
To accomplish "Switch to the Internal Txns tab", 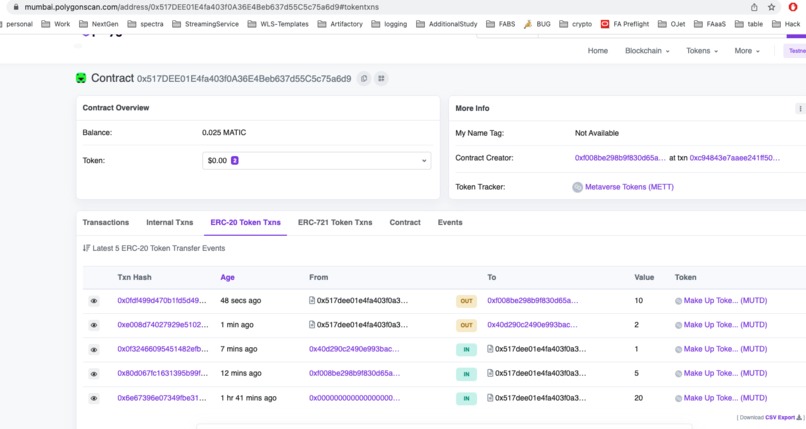I will point(170,222).
